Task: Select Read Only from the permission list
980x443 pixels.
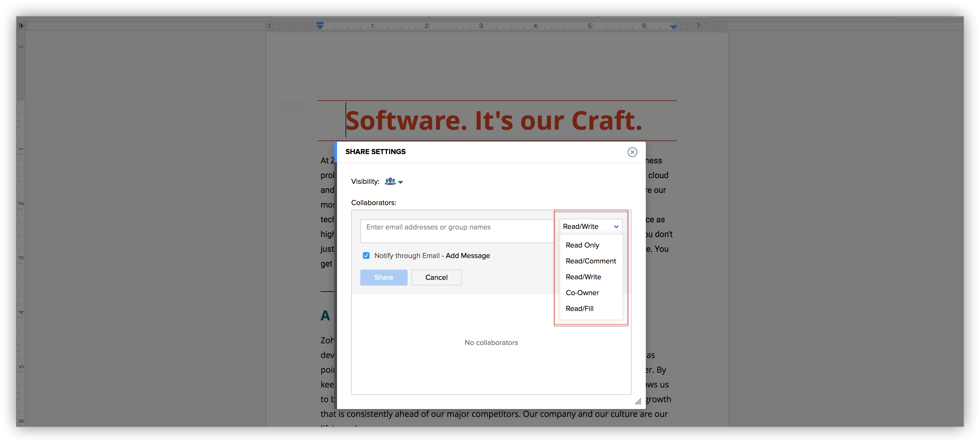Action: (x=582, y=245)
